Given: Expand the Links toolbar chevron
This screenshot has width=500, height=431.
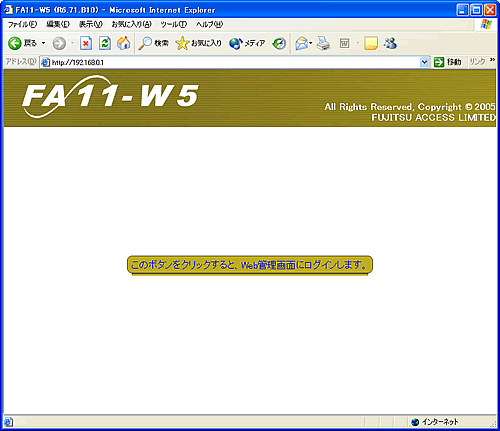Looking at the screenshot, I should (x=492, y=60).
